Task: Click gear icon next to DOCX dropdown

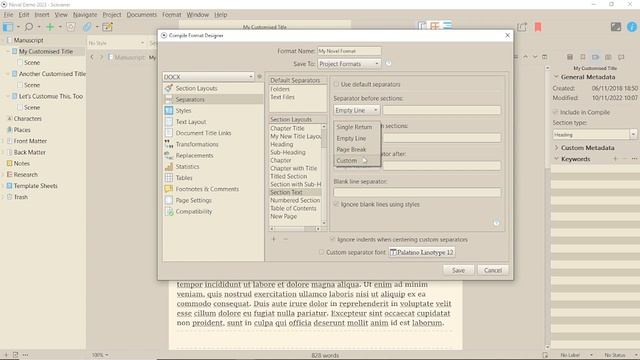Action: [259, 76]
